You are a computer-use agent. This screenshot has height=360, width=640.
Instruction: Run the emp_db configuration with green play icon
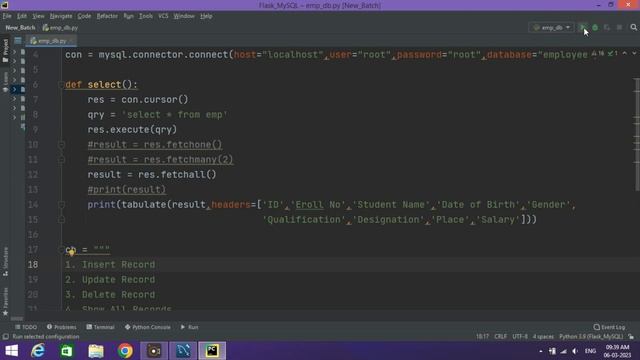pyautogui.click(x=582, y=27)
